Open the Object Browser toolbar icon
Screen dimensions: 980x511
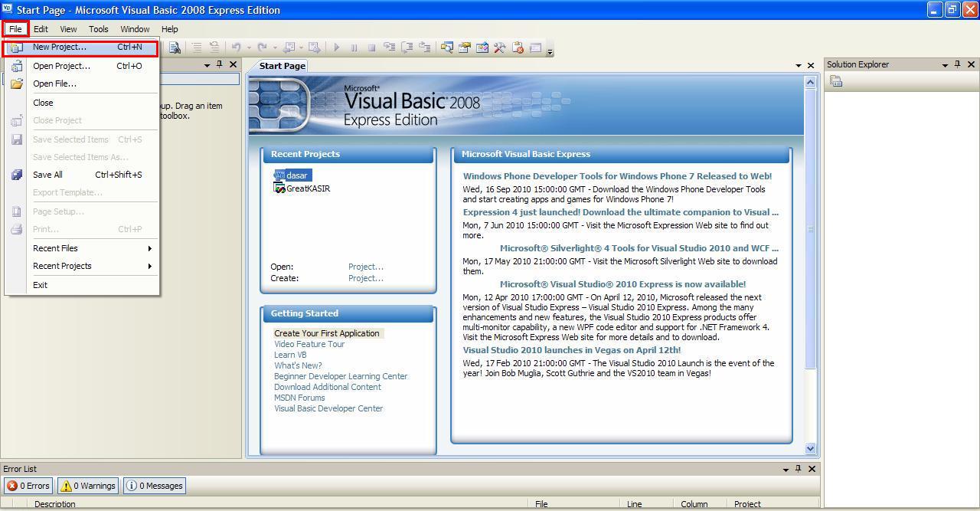pos(482,47)
